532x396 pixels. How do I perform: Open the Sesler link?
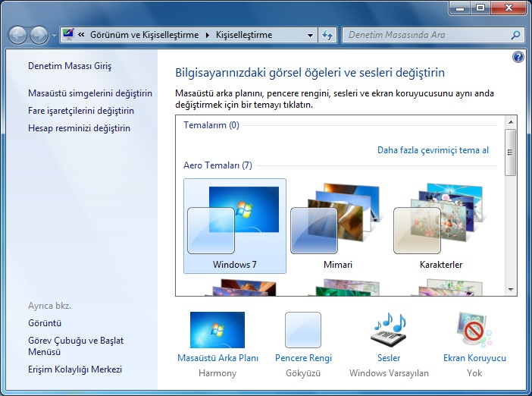pyautogui.click(x=389, y=358)
